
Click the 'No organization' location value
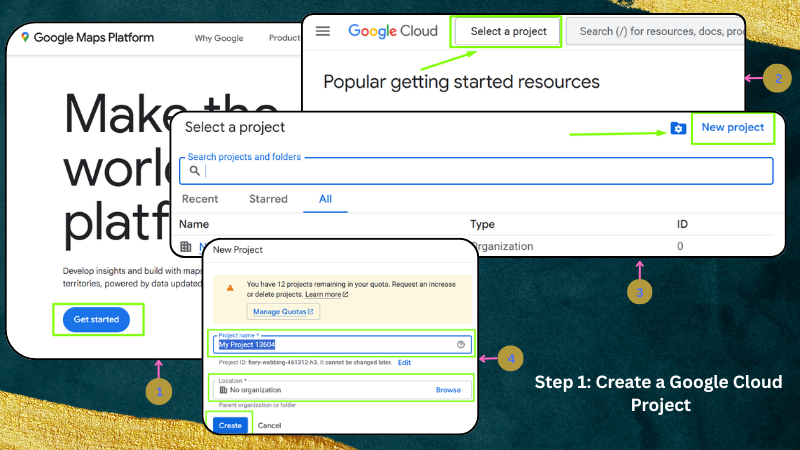(256, 390)
